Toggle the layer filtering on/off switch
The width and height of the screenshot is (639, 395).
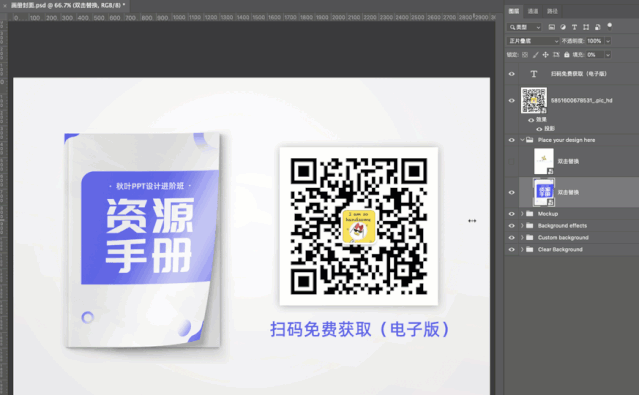pos(610,26)
